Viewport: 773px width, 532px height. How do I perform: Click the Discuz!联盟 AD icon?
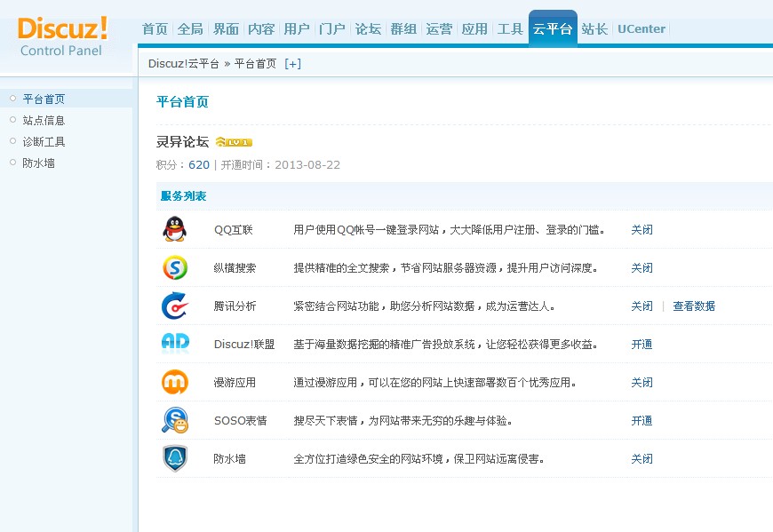(x=174, y=344)
